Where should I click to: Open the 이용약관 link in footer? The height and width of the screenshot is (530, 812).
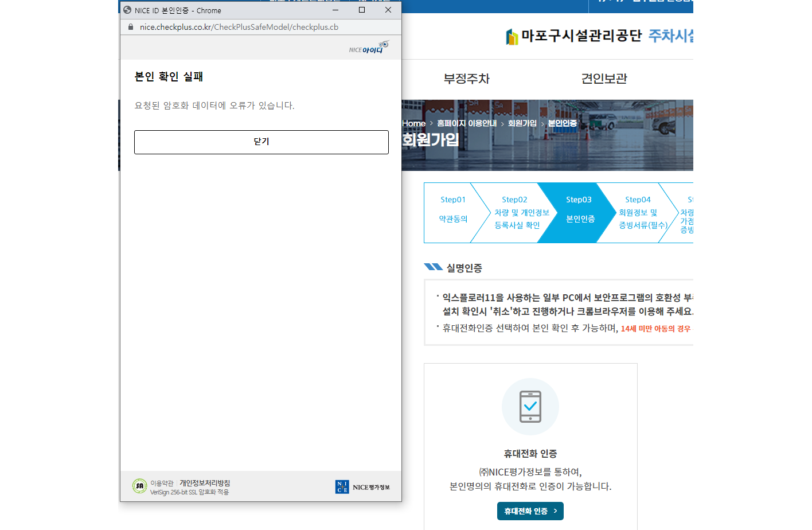pos(162,483)
